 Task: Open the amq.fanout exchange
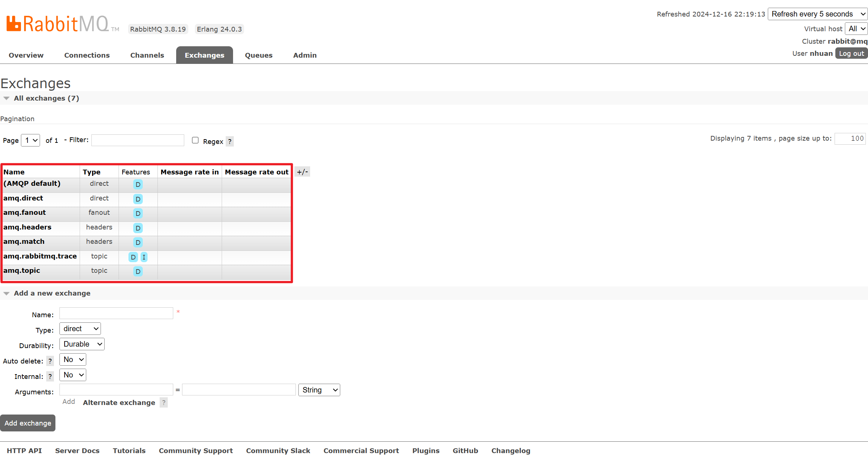(x=25, y=212)
